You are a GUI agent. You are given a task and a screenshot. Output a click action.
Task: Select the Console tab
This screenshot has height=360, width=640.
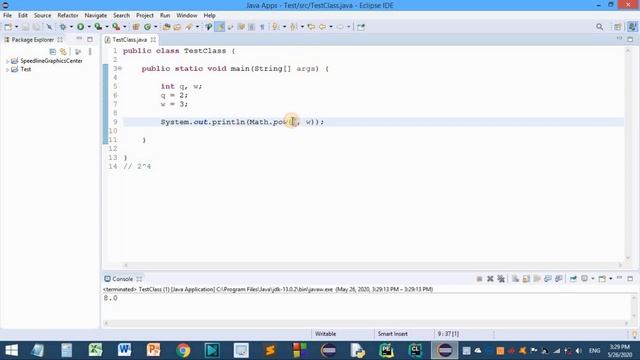[x=122, y=279]
